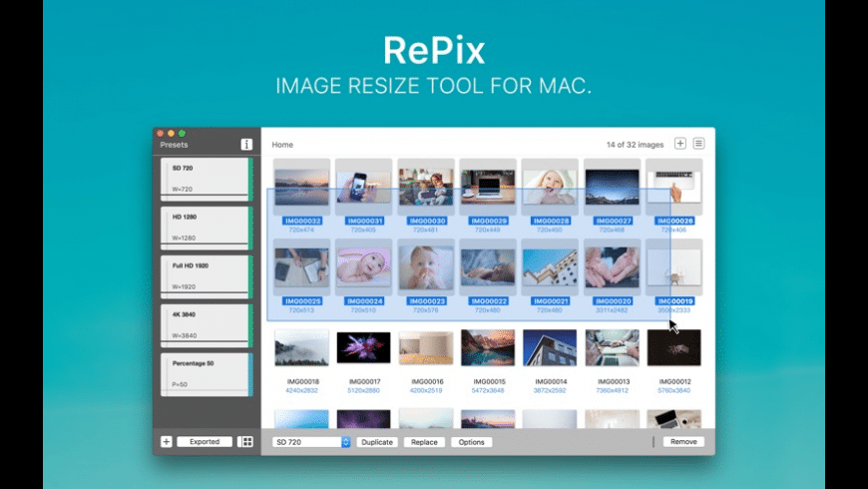The width and height of the screenshot is (868, 489).
Task: Select the HD 1280 preset card
Action: [x=207, y=228]
